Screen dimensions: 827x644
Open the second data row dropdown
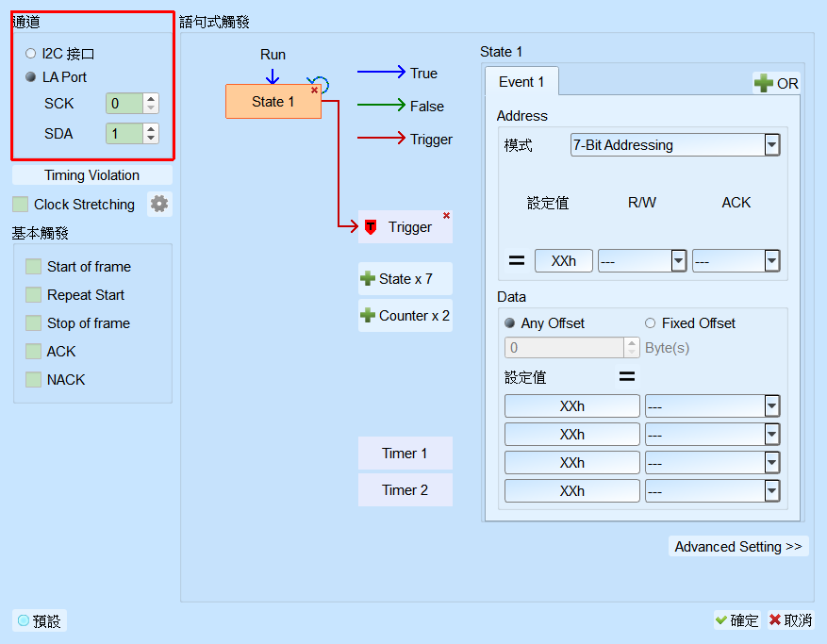click(x=713, y=435)
